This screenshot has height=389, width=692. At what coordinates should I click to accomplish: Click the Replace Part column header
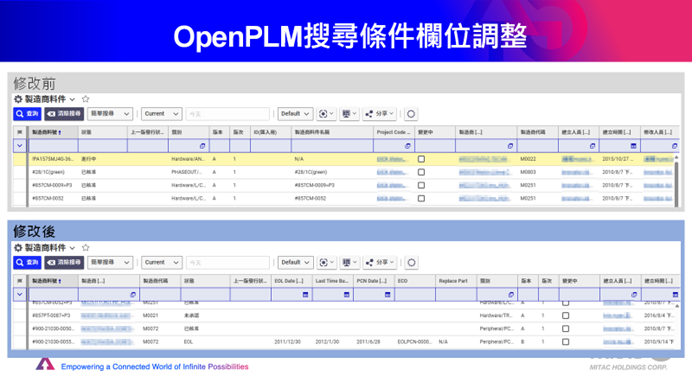pyautogui.click(x=456, y=281)
